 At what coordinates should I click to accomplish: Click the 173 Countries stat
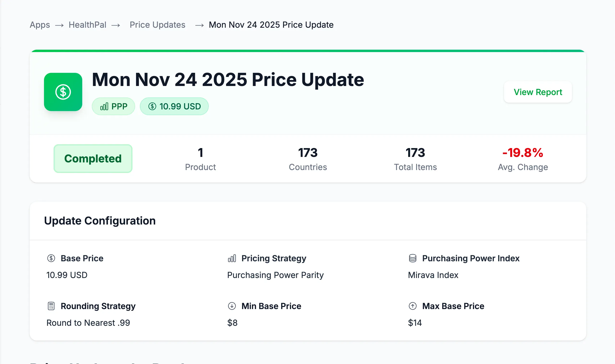coord(308,158)
